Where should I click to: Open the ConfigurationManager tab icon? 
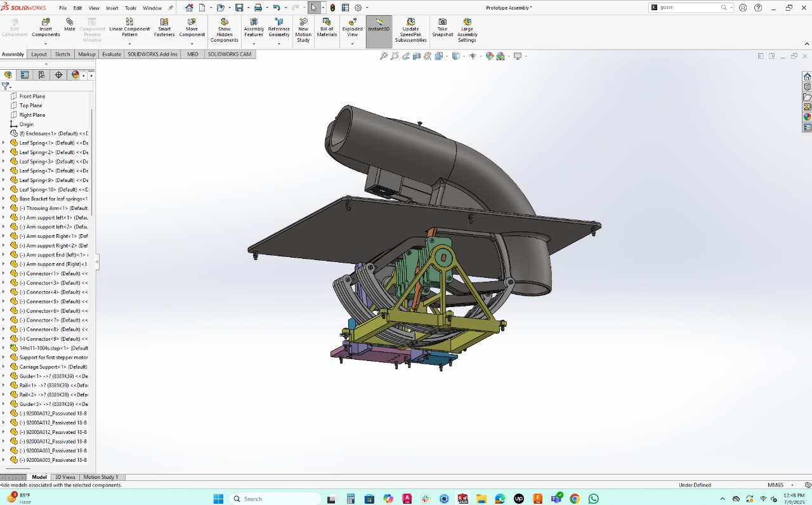(41, 75)
